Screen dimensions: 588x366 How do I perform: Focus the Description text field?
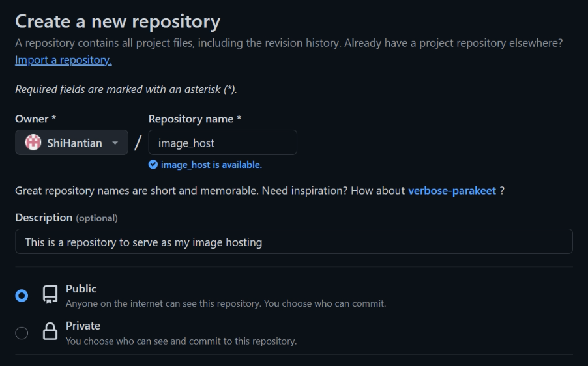click(x=293, y=242)
